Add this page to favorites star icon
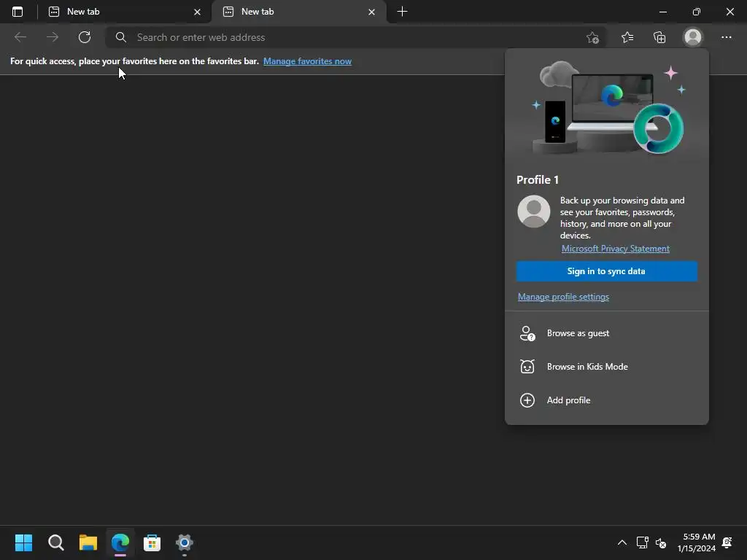747x560 pixels. (592, 37)
